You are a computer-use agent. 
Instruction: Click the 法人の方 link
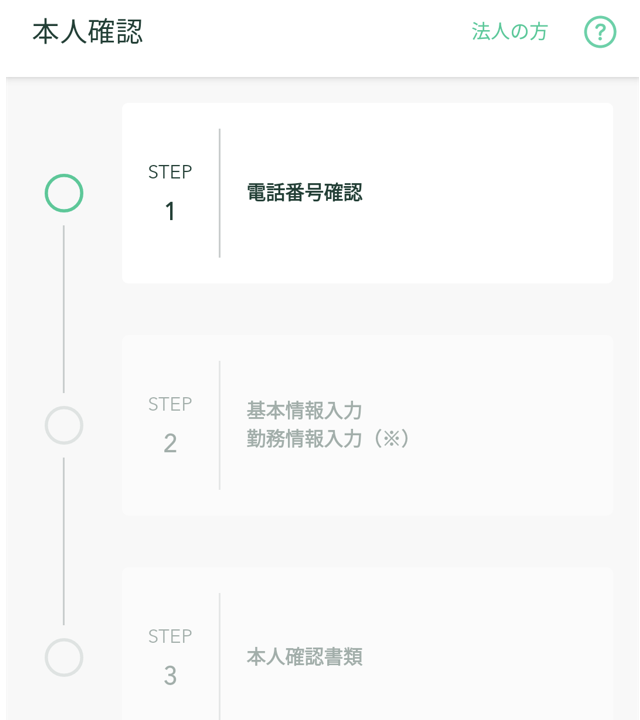click(510, 32)
